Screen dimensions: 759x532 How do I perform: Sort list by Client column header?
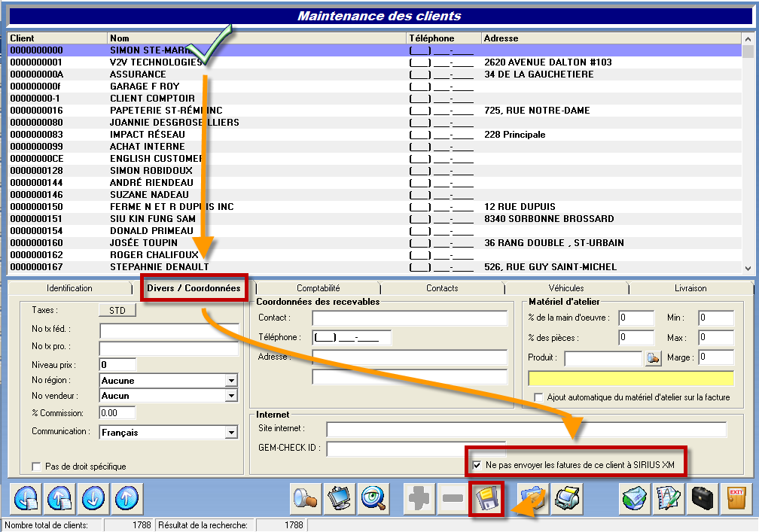pyautogui.click(x=57, y=38)
